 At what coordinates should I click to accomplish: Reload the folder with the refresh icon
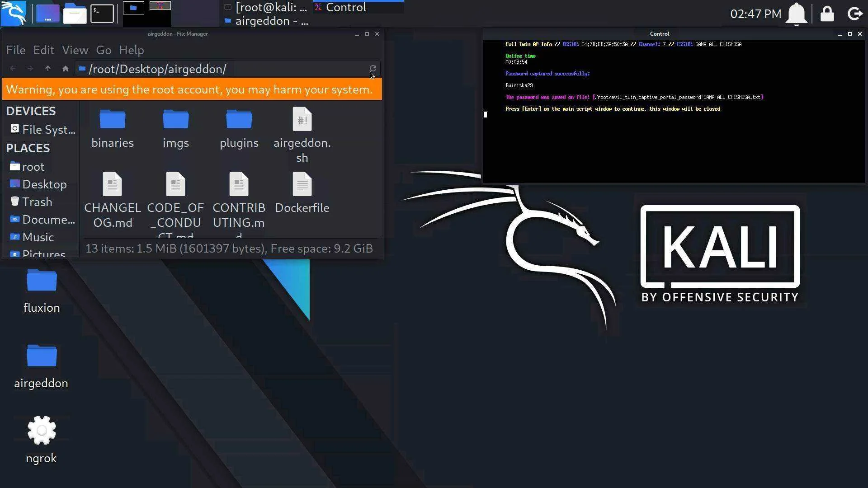tap(373, 69)
